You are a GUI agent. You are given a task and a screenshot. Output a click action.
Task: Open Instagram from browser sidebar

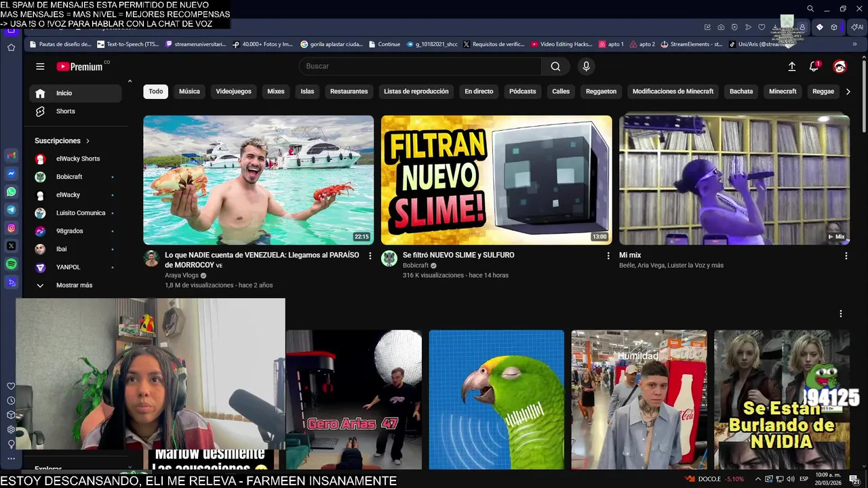[x=11, y=228]
